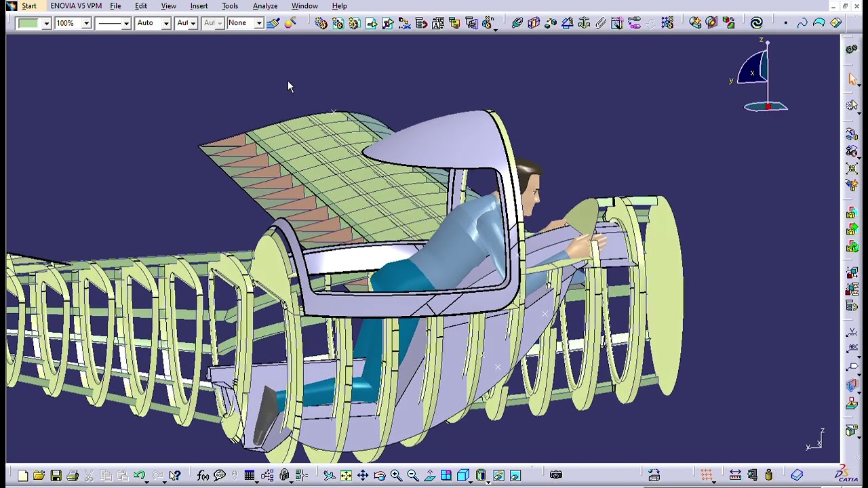Click the yellow eraser icon

coord(835,23)
